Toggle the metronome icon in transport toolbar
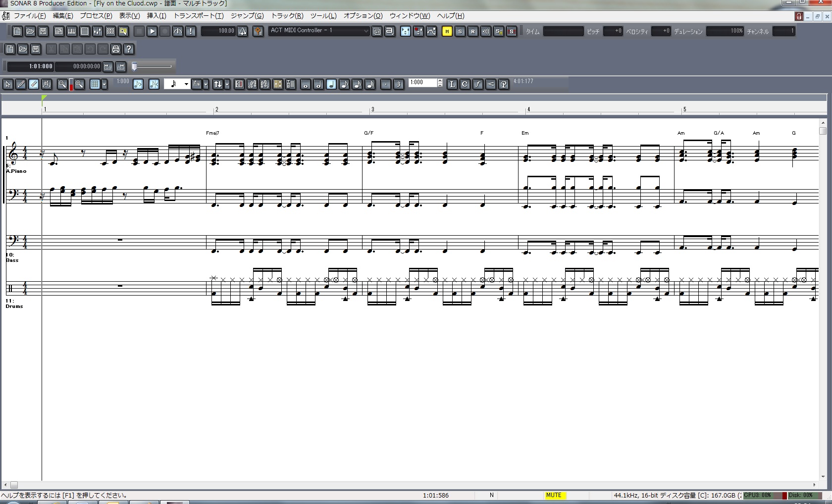This screenshot has height=504, width=832. (178, 31)
